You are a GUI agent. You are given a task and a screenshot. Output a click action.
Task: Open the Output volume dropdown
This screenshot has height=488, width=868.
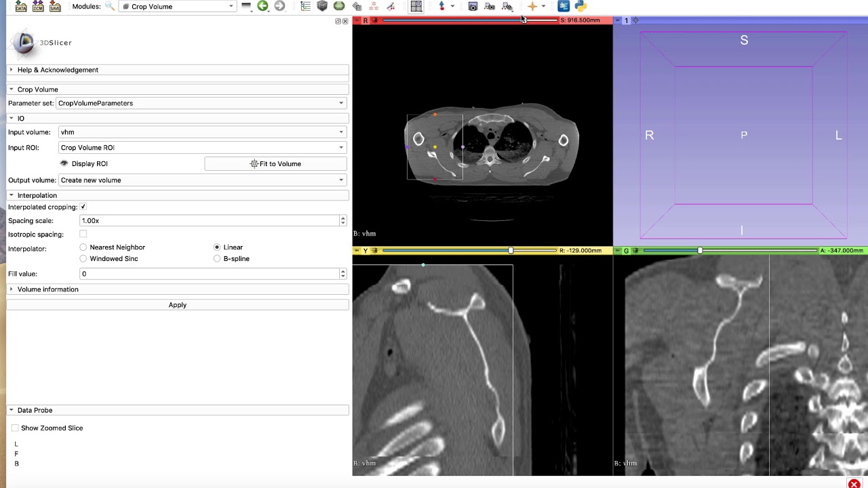pos(203,180)
